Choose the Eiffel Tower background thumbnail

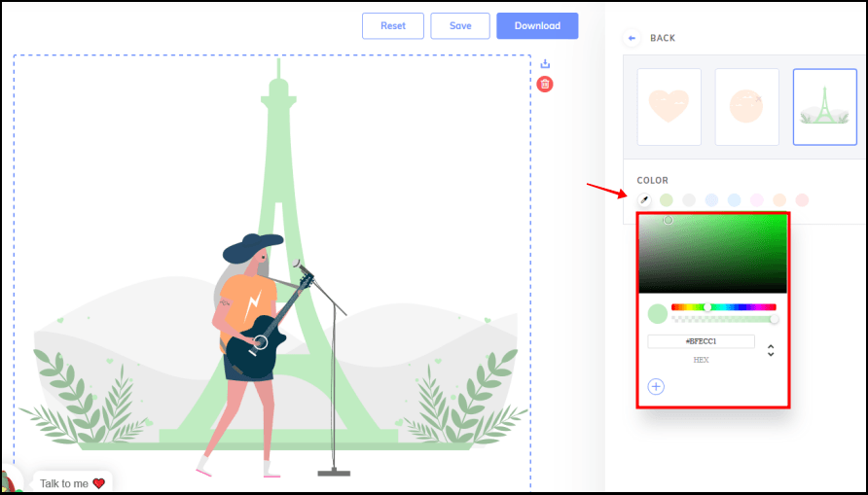click(x=825, y=107)
